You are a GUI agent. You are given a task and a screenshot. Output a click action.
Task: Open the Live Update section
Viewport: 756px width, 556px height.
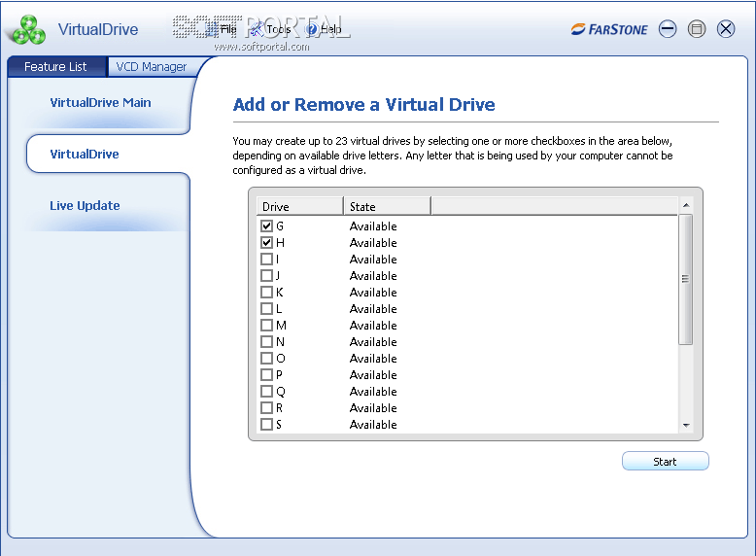pos(85,206)
